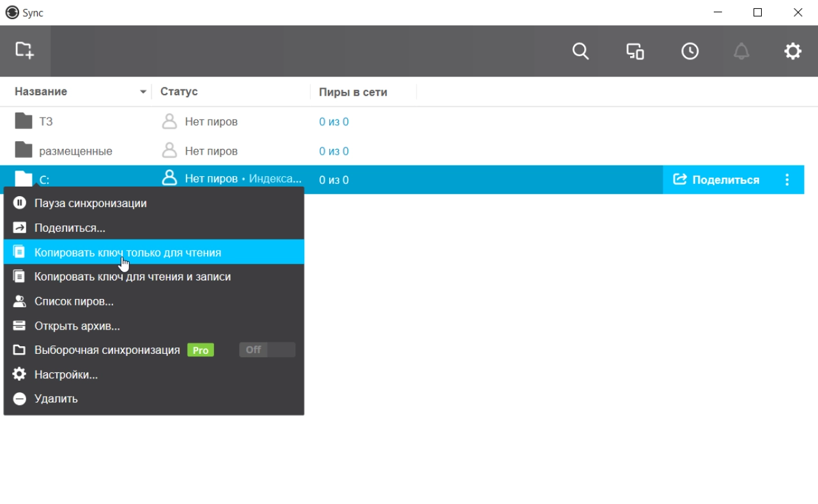This screenshot has width=818, height=504.
Task: Click the Название column header text
Action: [x=41, y=91]
